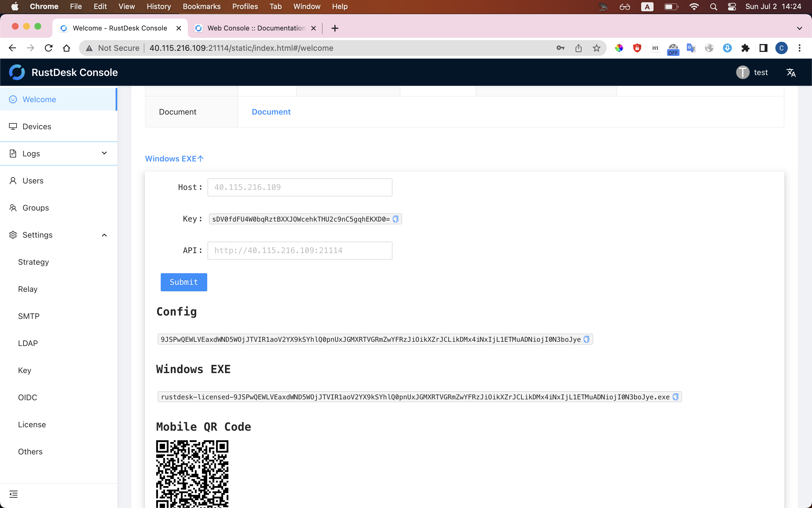Click the red shield extension icon
The height and width of the screenshot is (508, 812).
pyautogui.click(x=637, y=48)
